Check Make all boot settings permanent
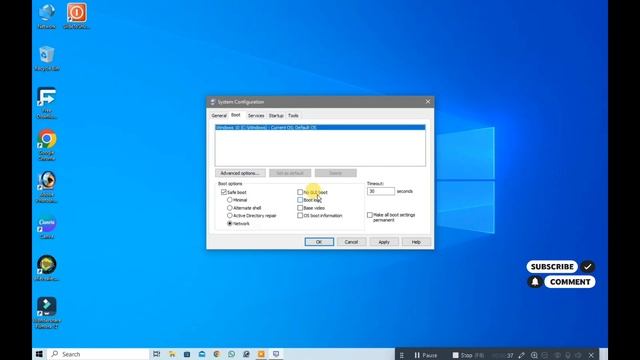 (x=370, y=215)
